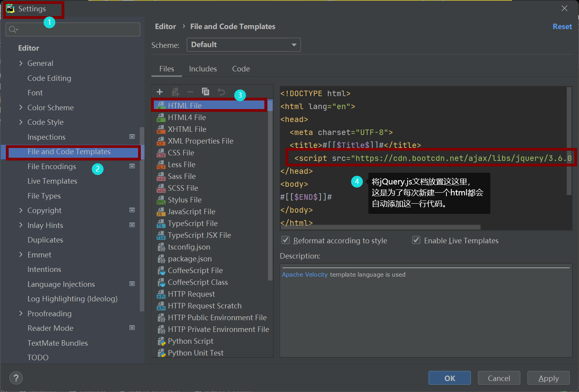
Task: Click the Cancel button
Action: (499, 378)
